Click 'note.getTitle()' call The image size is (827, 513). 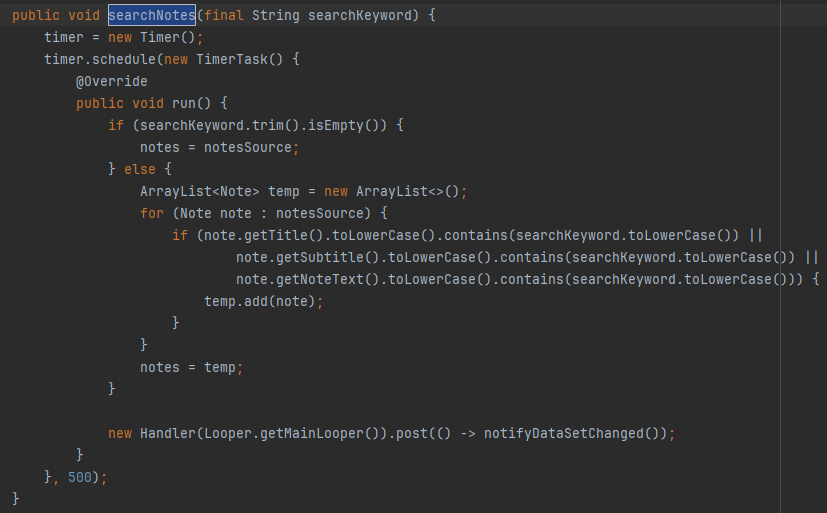point(263,235)
